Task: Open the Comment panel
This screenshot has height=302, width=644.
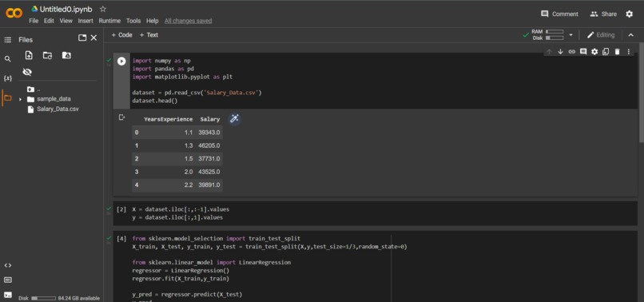Action: (x=559, y=14)
